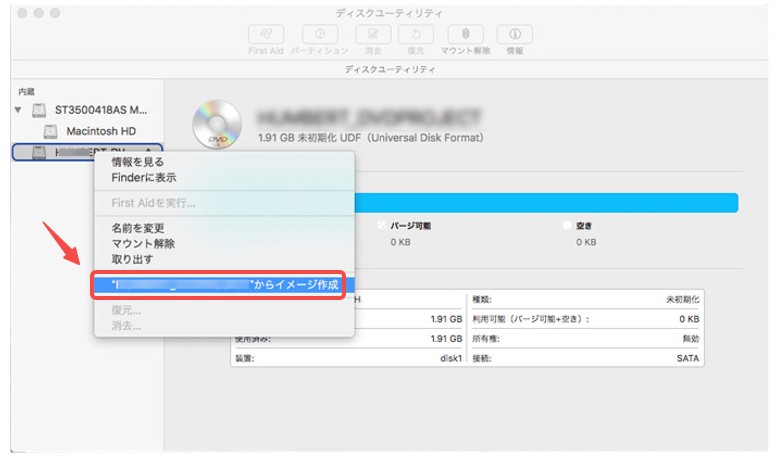Screen dimensions: 778x463
Task: Click the SATA connection value
Action: (688, 358)
